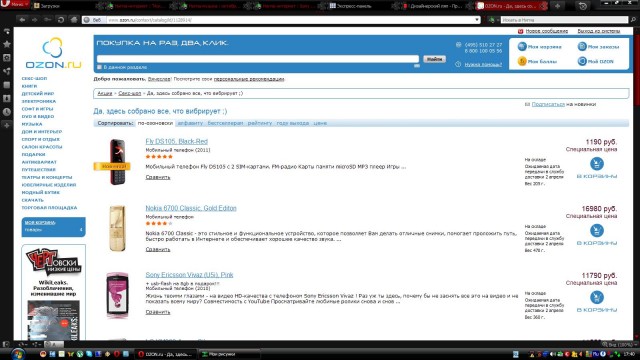Open the closed tabs trash icon
Screen dimensions: 640x360
point(583,6)
